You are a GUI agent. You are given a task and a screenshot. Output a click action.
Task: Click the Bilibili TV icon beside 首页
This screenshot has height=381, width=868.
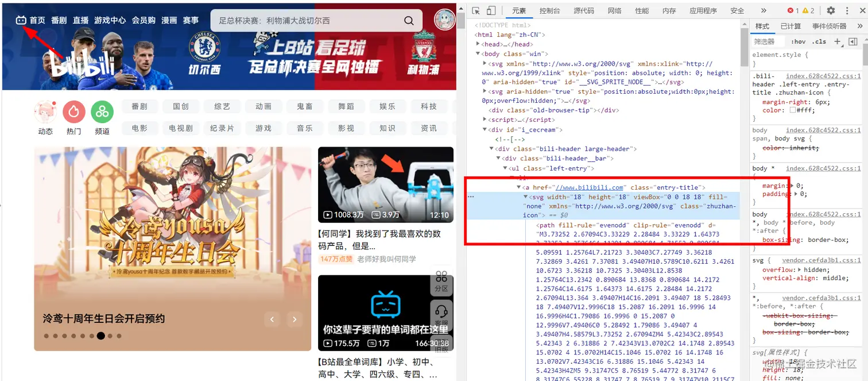21,20
